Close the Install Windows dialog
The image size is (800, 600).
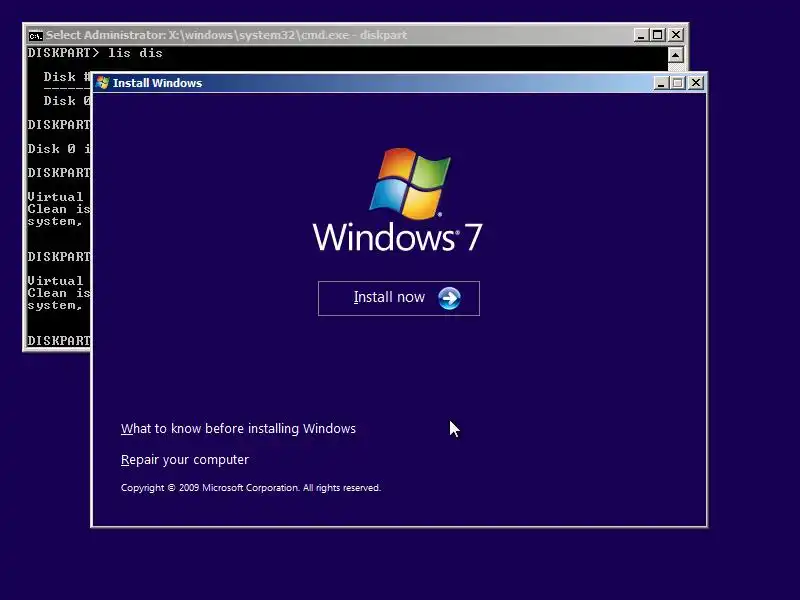pos(696,83)
